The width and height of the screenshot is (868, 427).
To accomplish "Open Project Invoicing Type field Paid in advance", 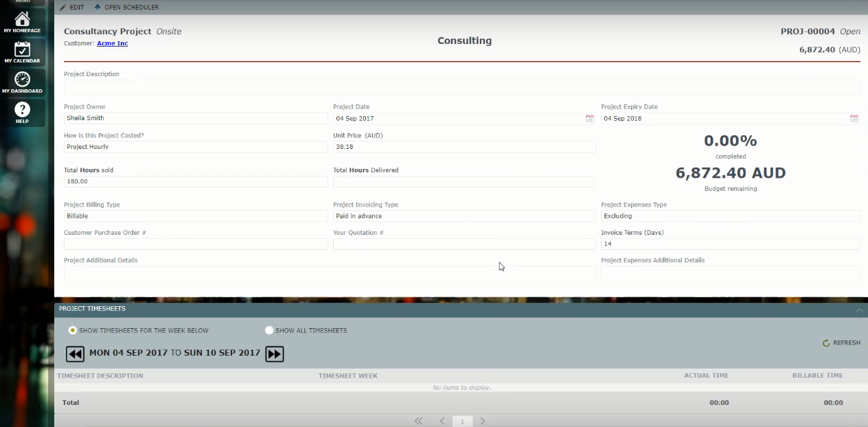I will pos(464,216).
